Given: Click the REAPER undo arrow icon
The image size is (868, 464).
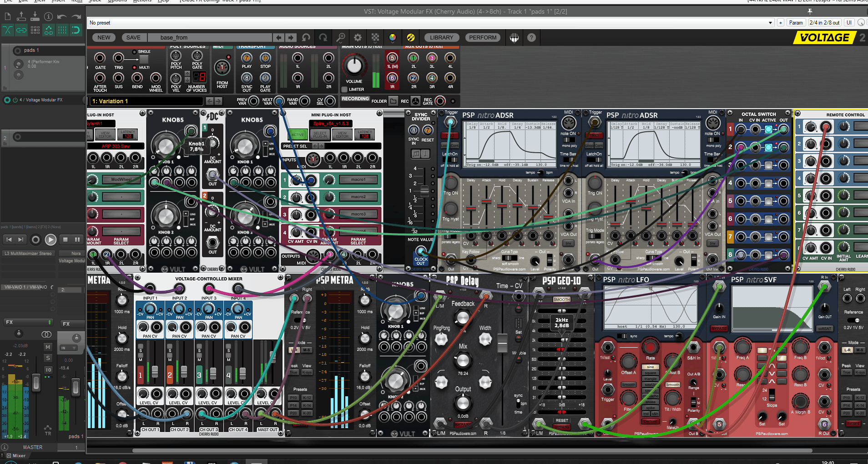Looking at the screenshot, I should 62,17.
